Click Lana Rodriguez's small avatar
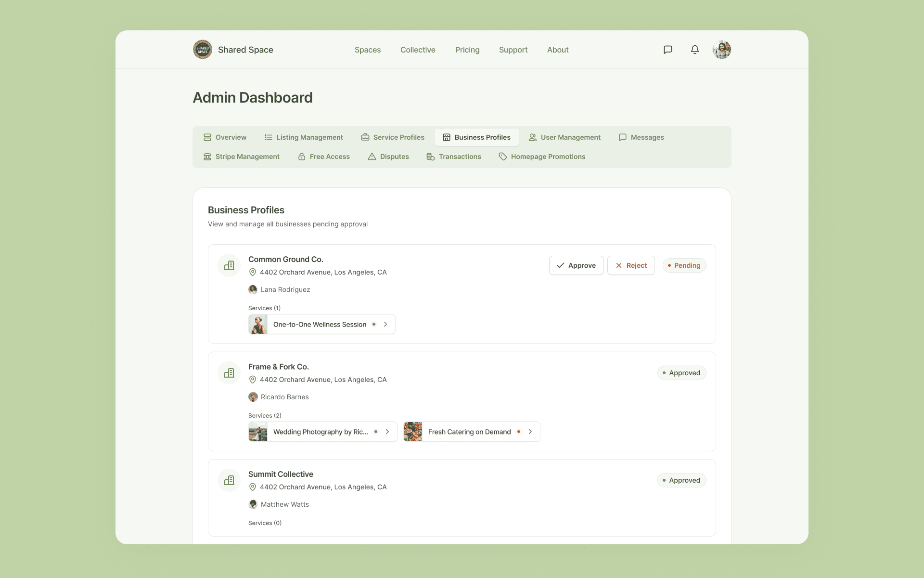Viewport: 924px width, 578px height. [x=253, y=289]
